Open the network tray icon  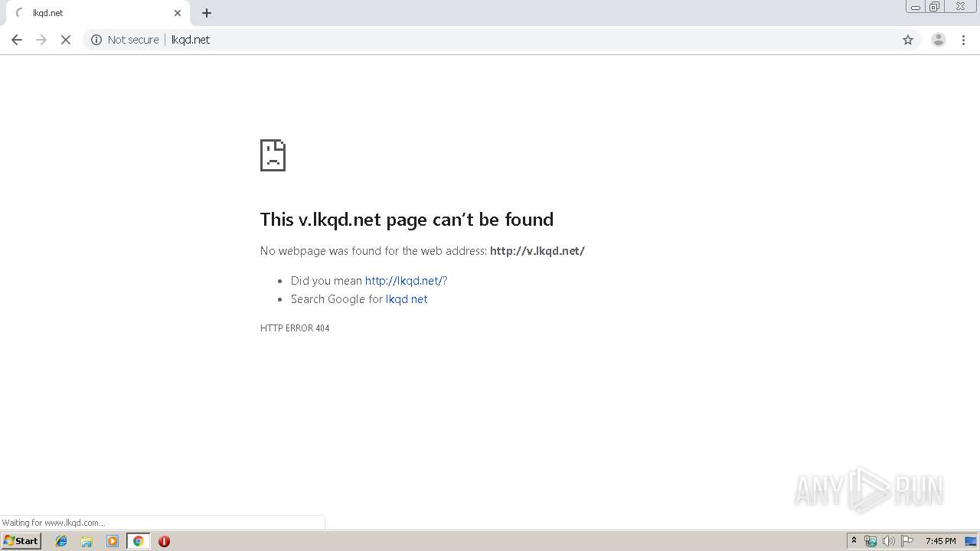871,541
